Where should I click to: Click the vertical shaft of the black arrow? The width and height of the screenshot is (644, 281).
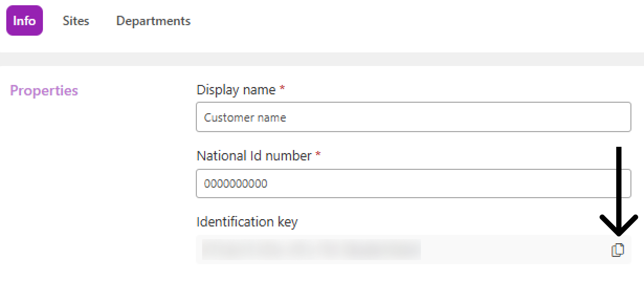618,183
